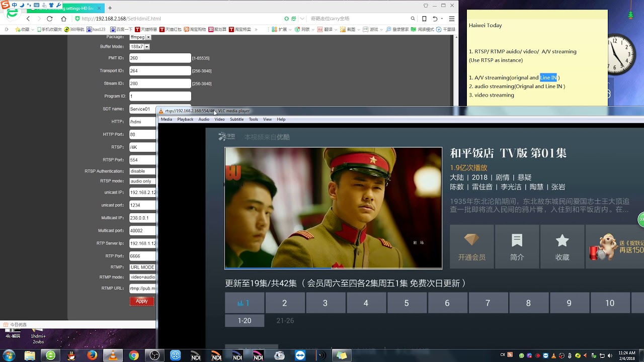Open OBS Studio from the taskbar

pos(154,355)
